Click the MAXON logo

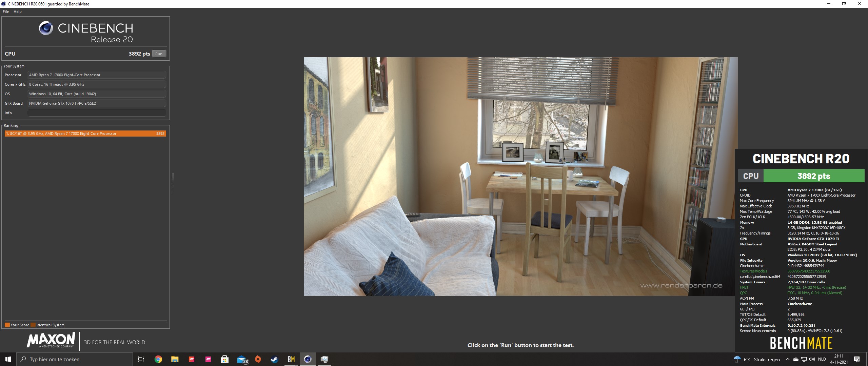(x=51, y=340)
